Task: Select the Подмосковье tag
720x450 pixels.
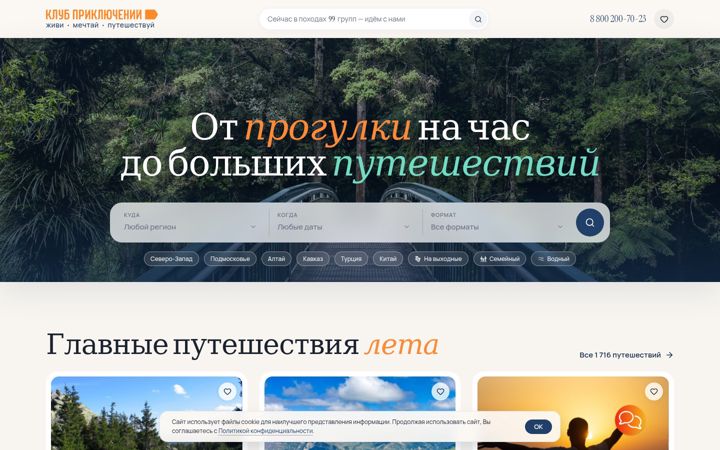Action: (230, 259)
